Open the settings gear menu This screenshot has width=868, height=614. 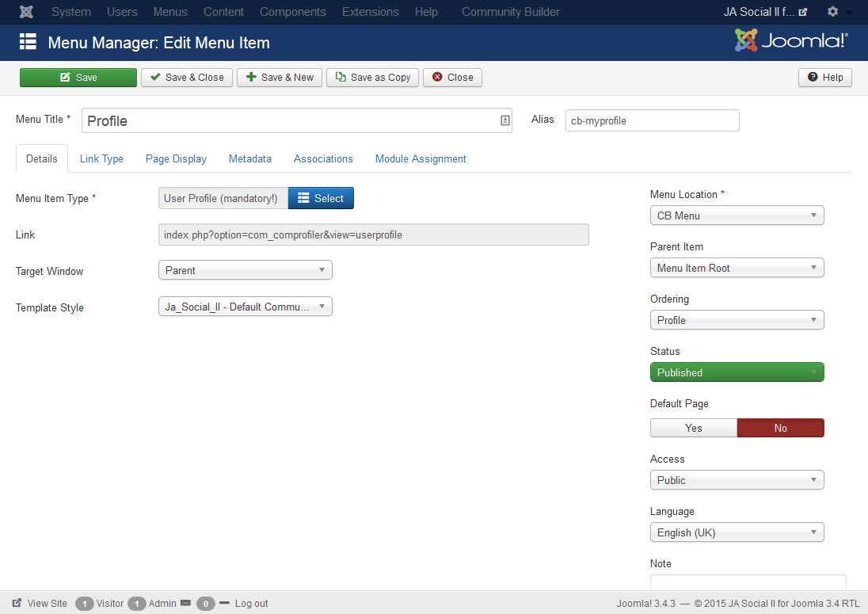click(832, 12)
